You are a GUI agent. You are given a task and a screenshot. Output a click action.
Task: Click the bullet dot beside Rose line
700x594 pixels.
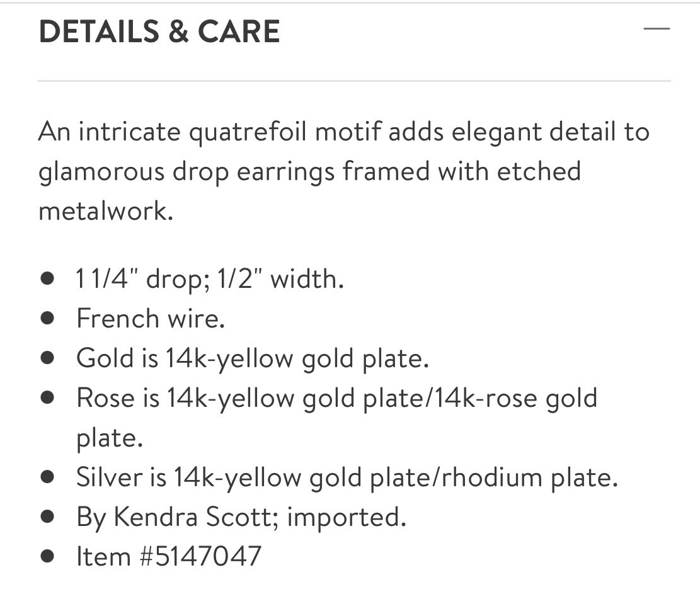click(47, 397)
